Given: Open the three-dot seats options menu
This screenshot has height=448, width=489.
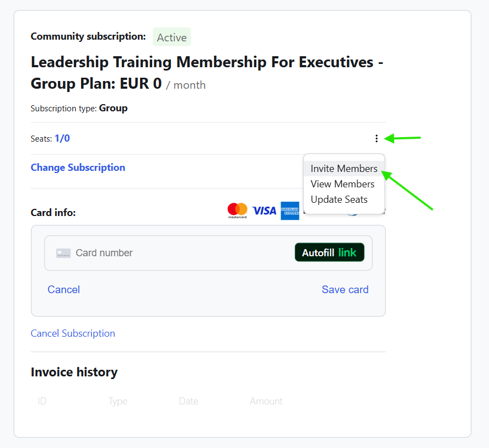Looking at the screenshot, I should (x=377, y=138).
